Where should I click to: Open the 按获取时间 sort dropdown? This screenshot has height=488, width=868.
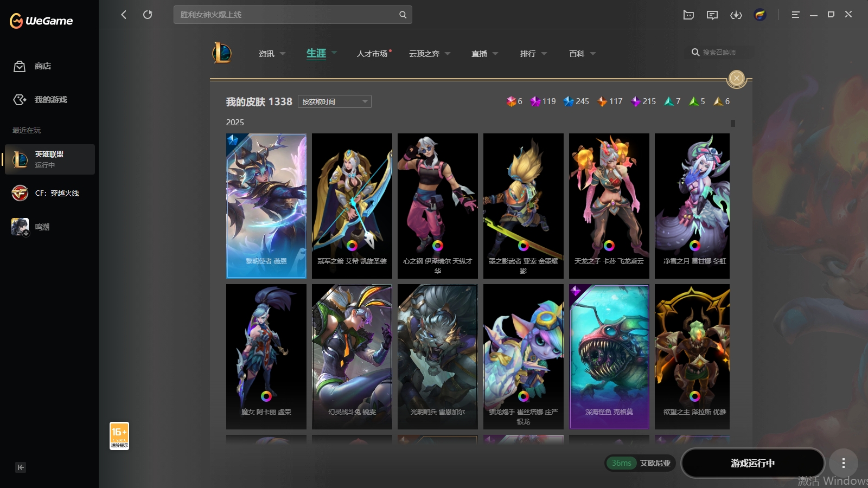(335, 101)
